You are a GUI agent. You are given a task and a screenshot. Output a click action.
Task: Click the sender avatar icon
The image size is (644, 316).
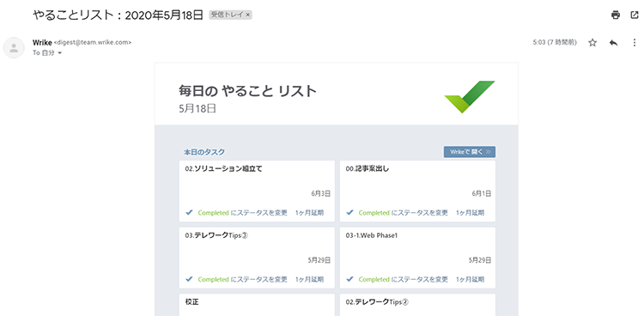coord(14,48)
